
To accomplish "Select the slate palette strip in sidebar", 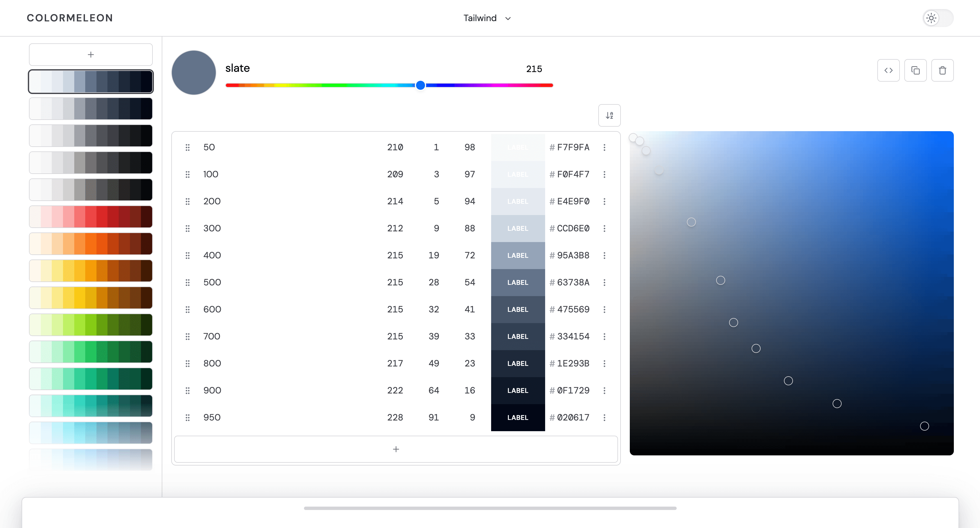I will click(x=91, y=81).
